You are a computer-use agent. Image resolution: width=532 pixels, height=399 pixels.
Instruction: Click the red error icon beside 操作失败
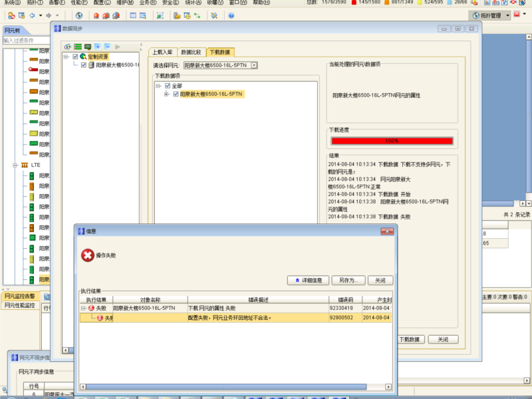click(x=86, y=253)
